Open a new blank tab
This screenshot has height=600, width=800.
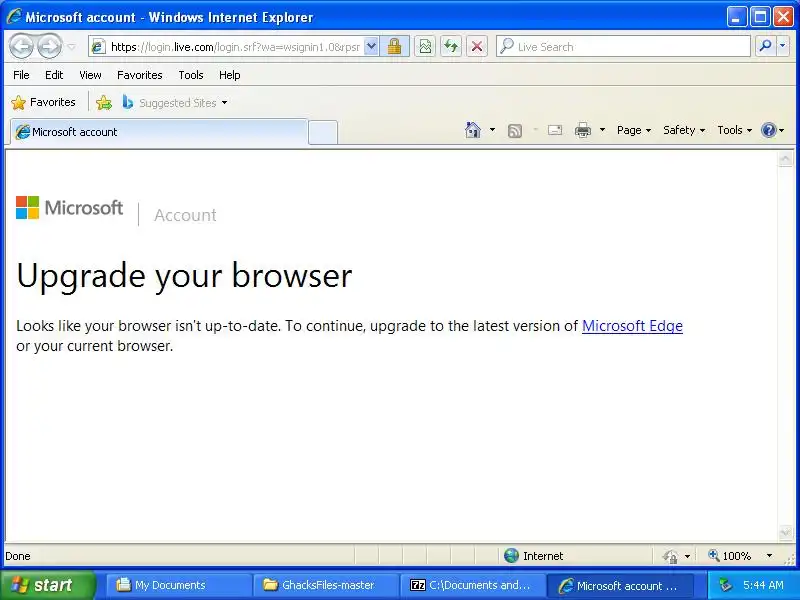(323, 132)
